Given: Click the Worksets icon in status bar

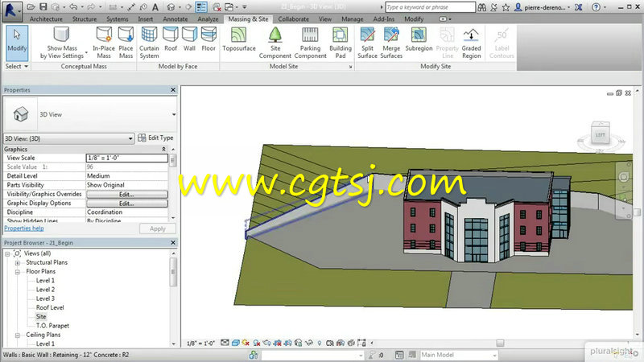Looking at the screenshot, I should click(x=254, y=355).
